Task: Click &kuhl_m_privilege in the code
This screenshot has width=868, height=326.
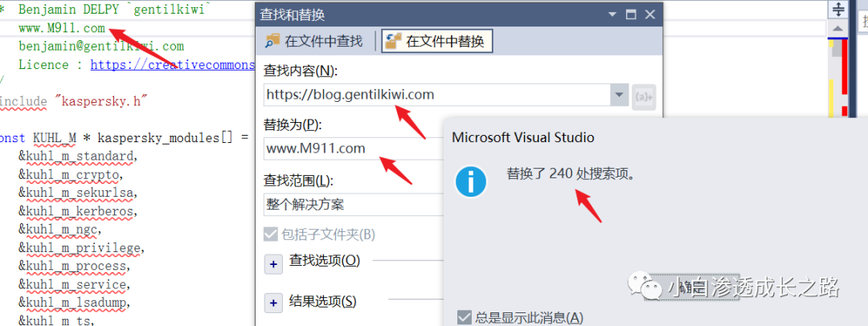Action: click(81, 248)
